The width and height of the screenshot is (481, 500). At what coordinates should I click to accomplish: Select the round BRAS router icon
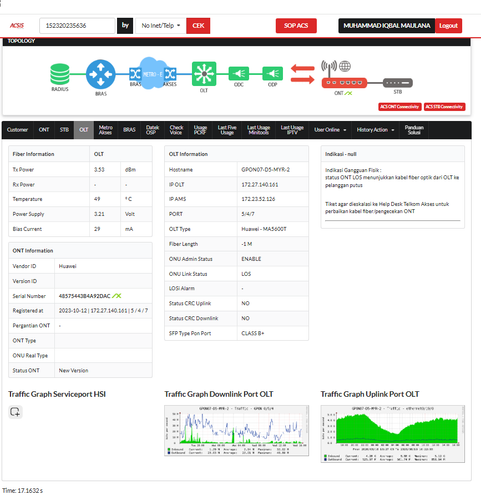pos(101,74)
